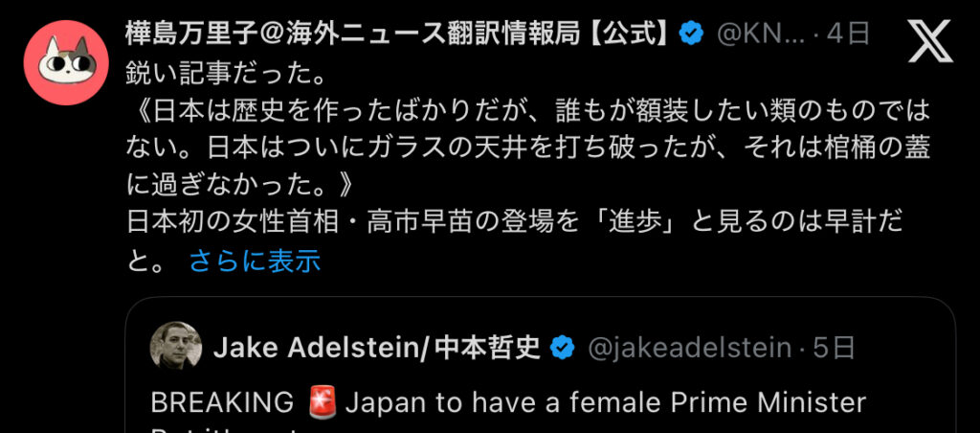Open the @jakeadelstein handle
Viewport: 980px width, 433px height.
click(688, 347)
